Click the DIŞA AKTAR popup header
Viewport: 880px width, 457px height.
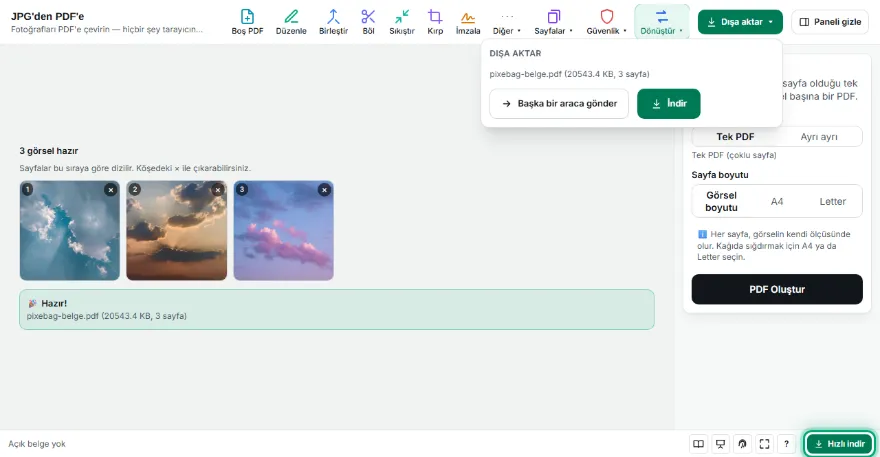515,53
